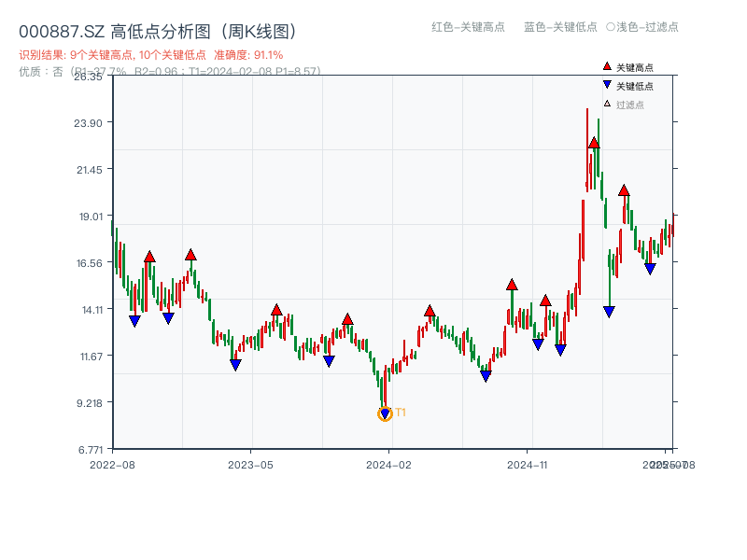Click the 23.90 y-axis label

point(88,123)
